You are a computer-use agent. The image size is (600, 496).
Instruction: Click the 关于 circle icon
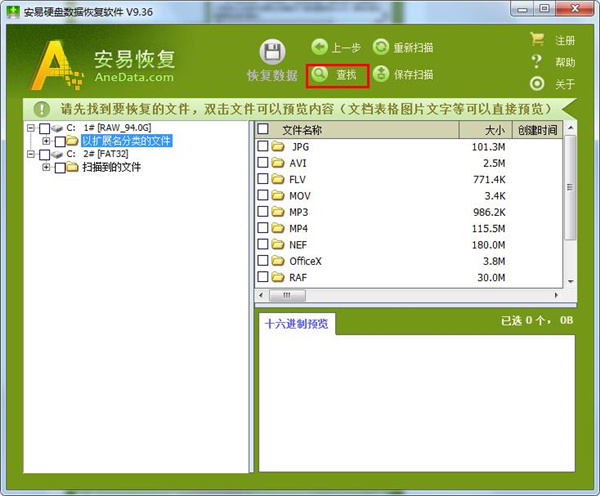click(x=537, y=83)
